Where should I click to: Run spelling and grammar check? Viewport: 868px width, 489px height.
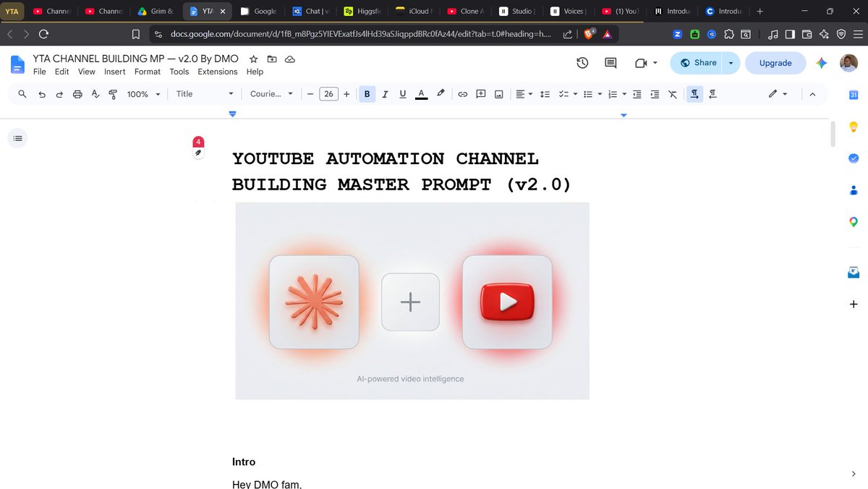point(95,94)
